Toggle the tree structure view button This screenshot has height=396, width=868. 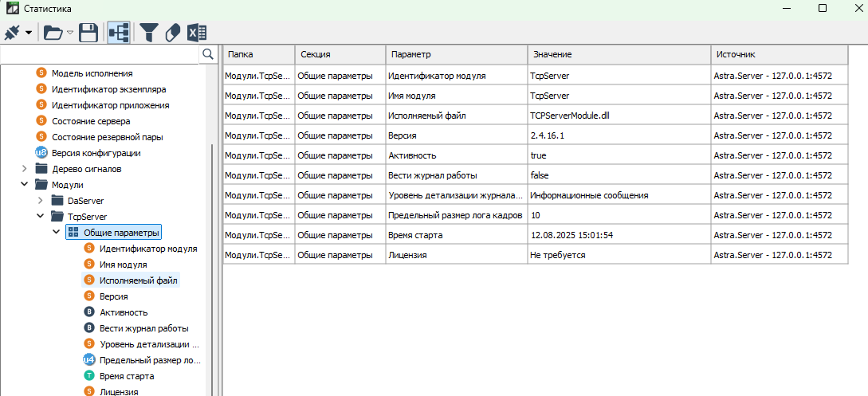click(x=119, y=33)
